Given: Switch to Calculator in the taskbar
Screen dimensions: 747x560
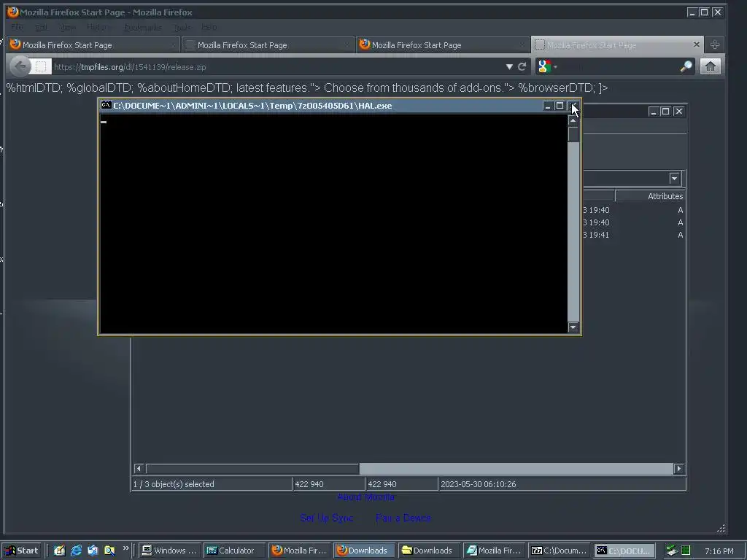Looking at the screenshot, I should [234, 551].
